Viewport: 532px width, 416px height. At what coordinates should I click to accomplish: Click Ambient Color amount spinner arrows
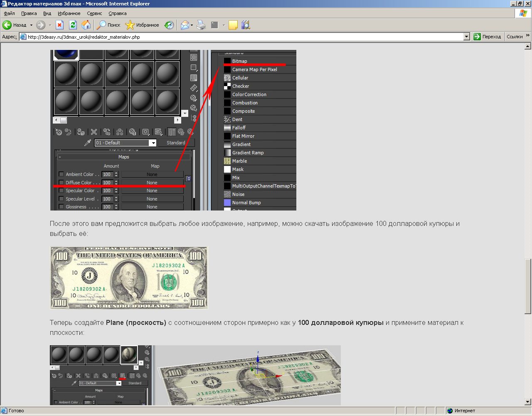[116, 174]
